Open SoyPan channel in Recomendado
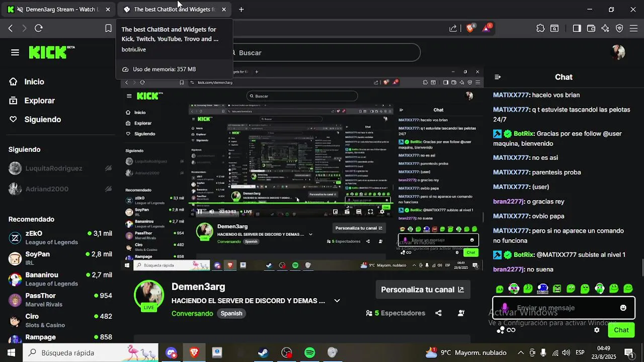This screenshot has height=362, width=644. click(60, 258)
